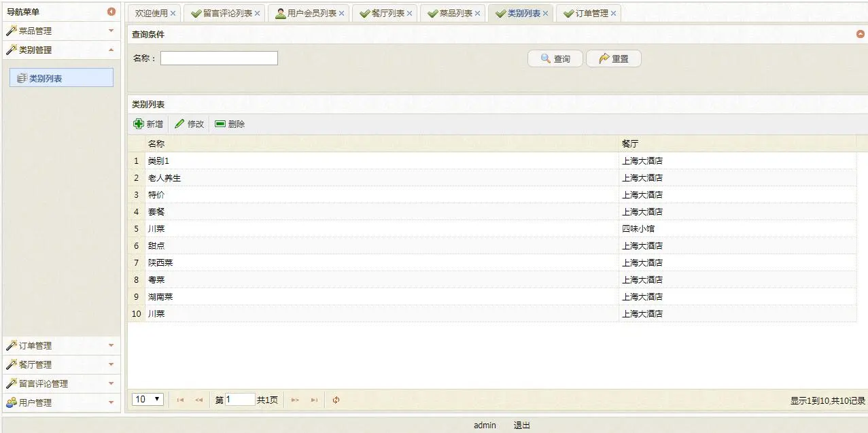
Task: Click the 查询 search button
Action: [x=555, y=59]
